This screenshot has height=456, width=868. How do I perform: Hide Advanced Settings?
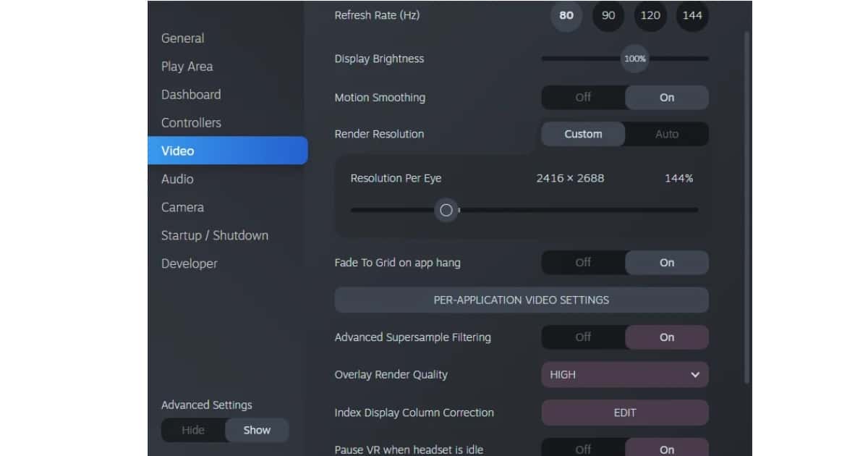click(193, 430)
